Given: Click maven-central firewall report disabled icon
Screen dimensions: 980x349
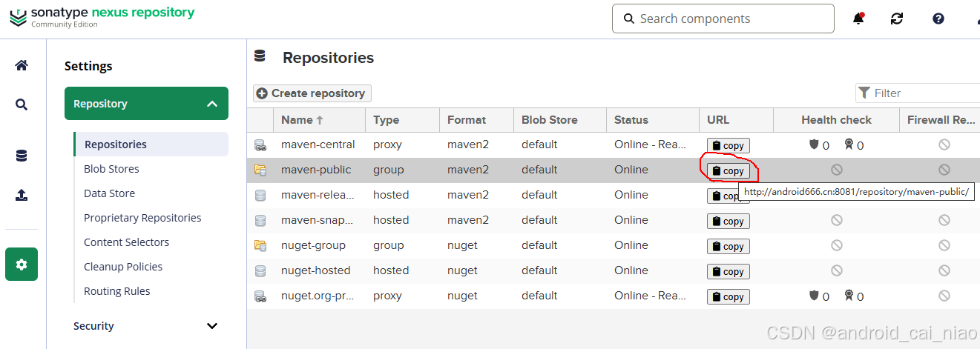Looking at the screenshot, I should point(944,144).
